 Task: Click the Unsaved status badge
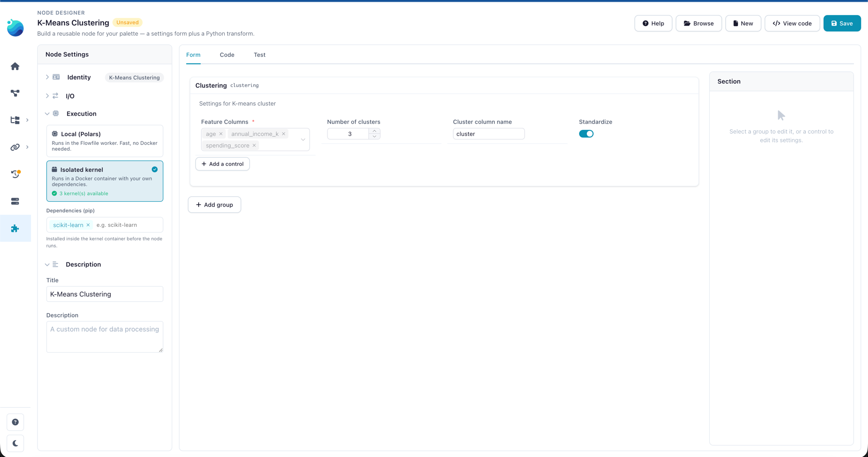[x=127, y=22]
